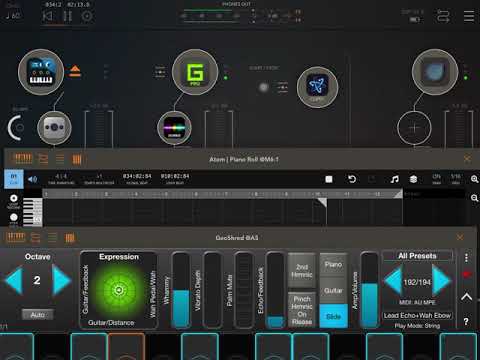
Task: Undo last edit in Atom
Action: coord(352,179)
